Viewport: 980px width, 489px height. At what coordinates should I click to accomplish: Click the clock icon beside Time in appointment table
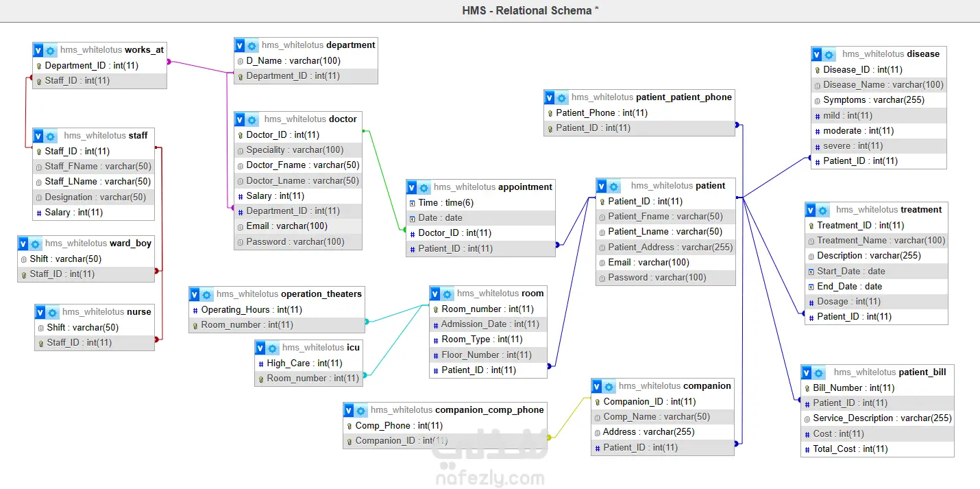coord(413,203)
